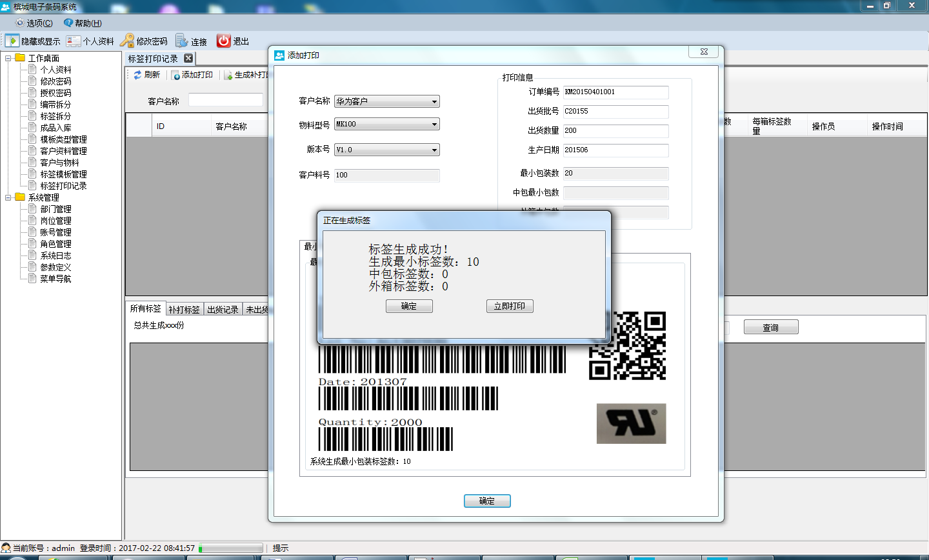Click the 添加打印 toolbar icon

point(176,75)
